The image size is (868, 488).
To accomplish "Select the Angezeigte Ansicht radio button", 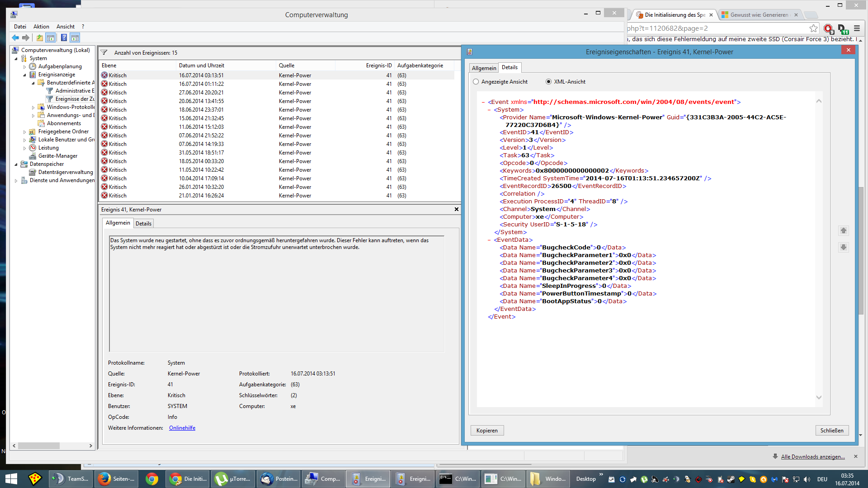I will 476,82.
